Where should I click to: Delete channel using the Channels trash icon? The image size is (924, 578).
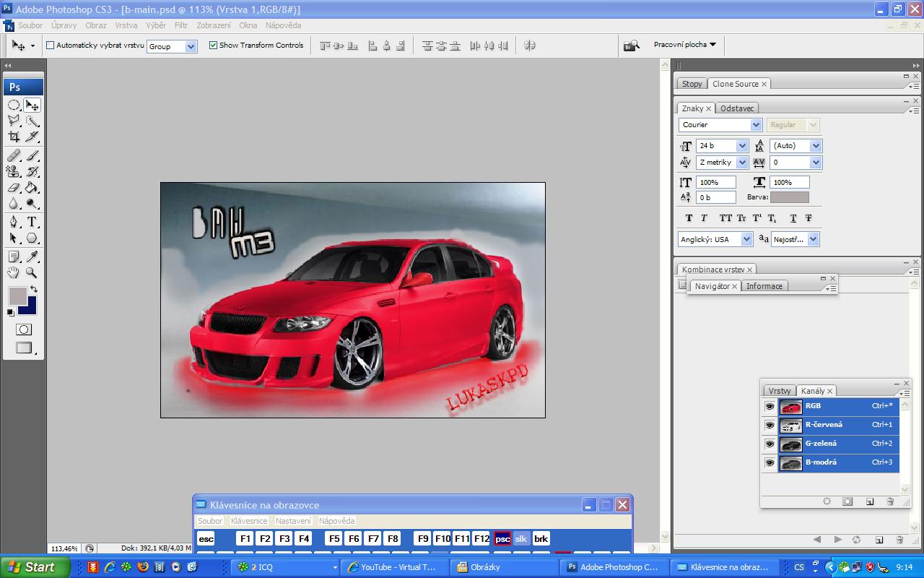(890, 501)
